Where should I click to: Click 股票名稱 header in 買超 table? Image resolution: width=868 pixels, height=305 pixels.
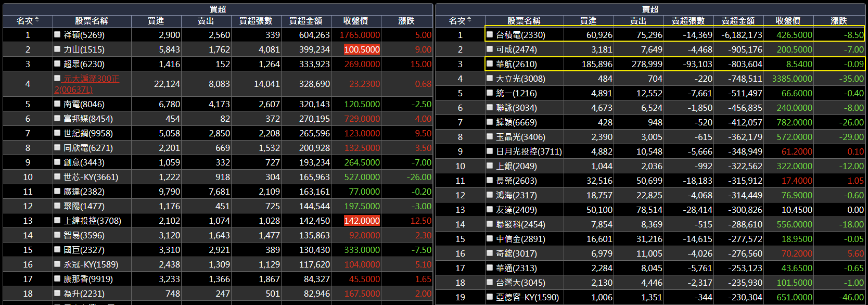(x=92, y=21)
